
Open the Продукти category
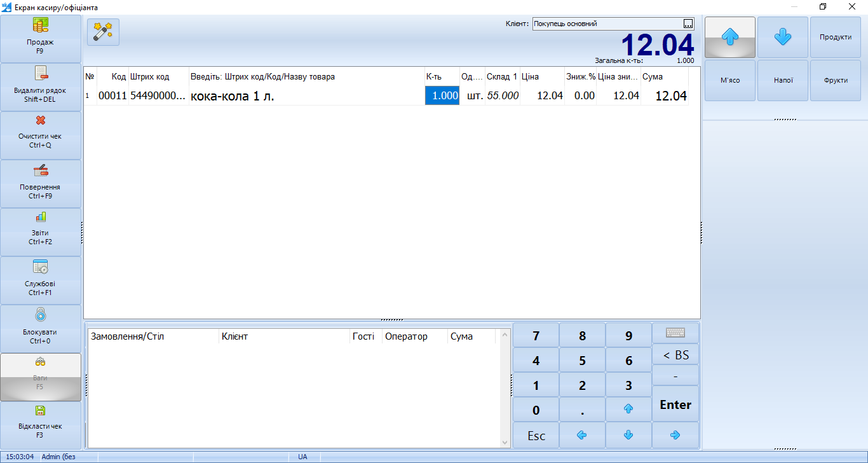click(x=836, y=38)
